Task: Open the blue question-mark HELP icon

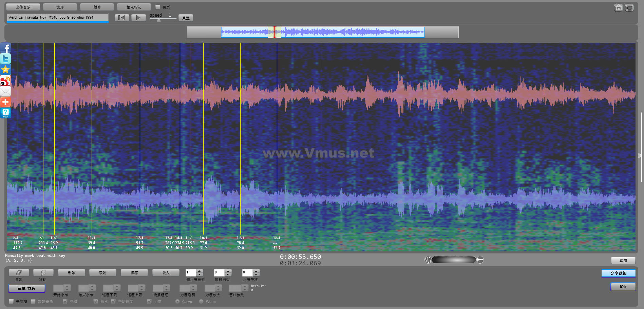Action: [5, 113]
